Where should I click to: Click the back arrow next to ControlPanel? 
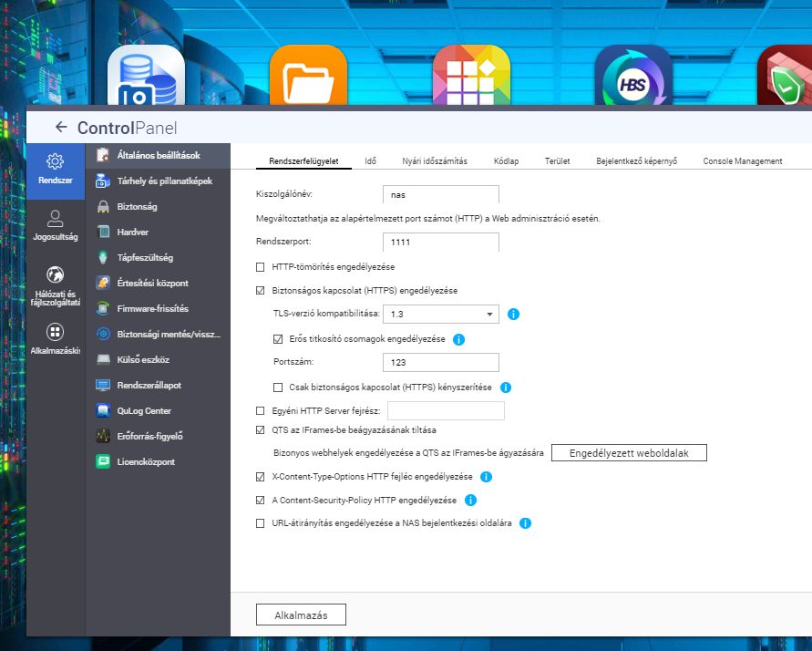pos(61,127)
